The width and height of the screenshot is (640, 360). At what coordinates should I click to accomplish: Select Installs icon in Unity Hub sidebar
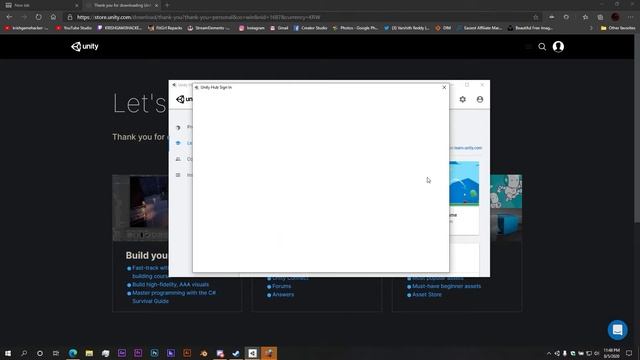point(178,175)
